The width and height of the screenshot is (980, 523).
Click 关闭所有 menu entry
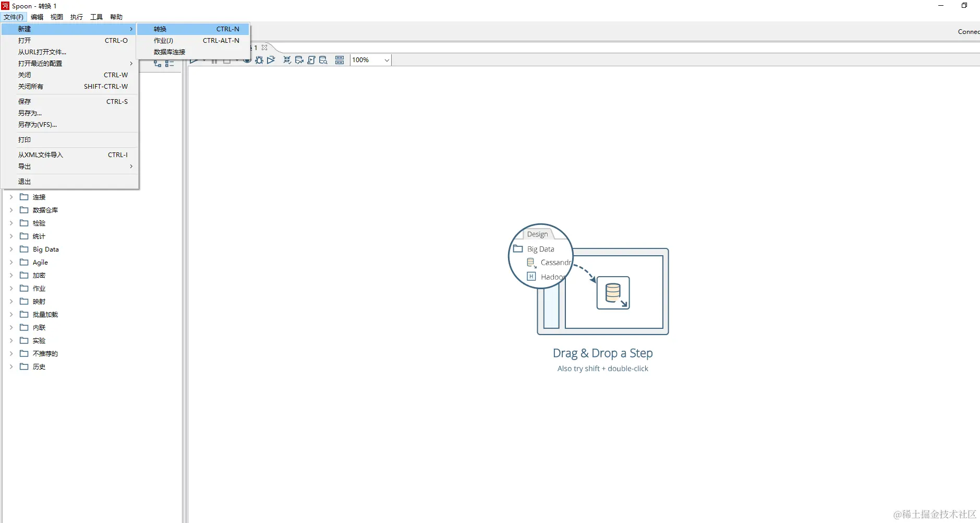(70, 87)
